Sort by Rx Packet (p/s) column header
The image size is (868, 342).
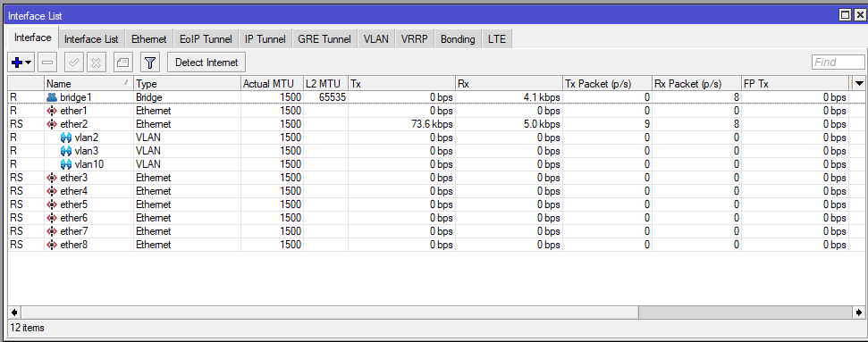click(x=696, y=84)
